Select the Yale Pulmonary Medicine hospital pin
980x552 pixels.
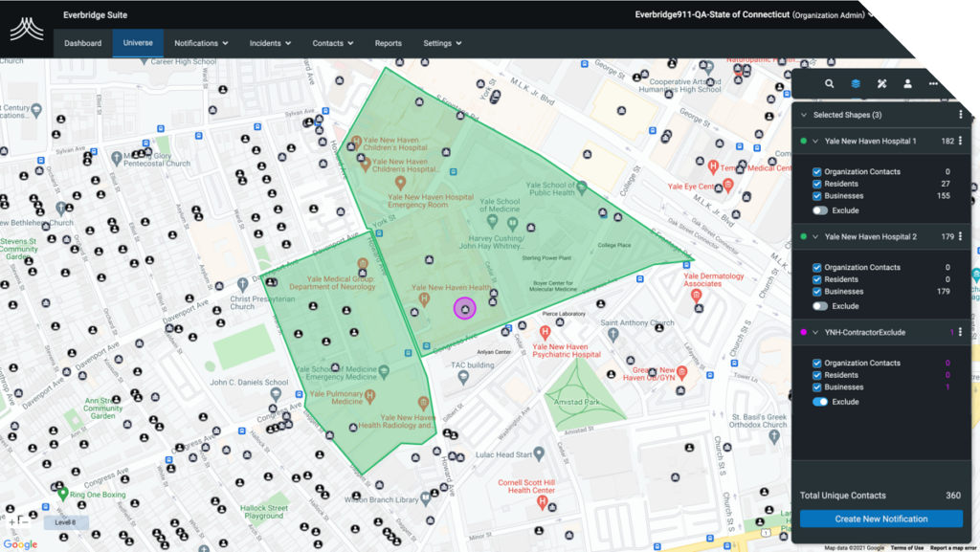click(370, 395)
